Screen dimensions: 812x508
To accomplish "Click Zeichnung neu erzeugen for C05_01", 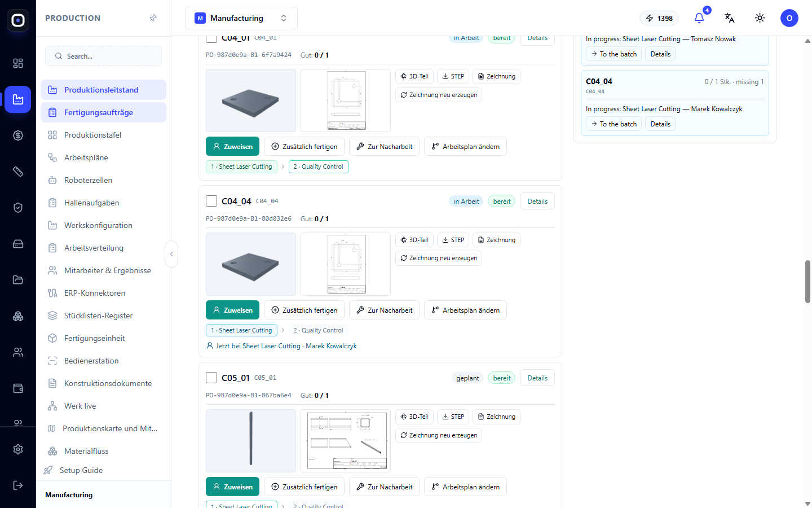I will click(x=439, y=435).
